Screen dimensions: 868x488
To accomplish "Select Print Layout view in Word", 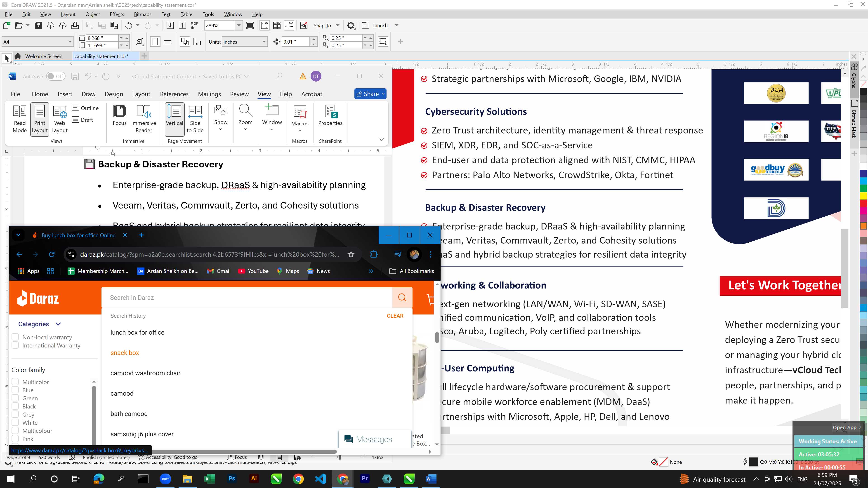I will (39, 119).
